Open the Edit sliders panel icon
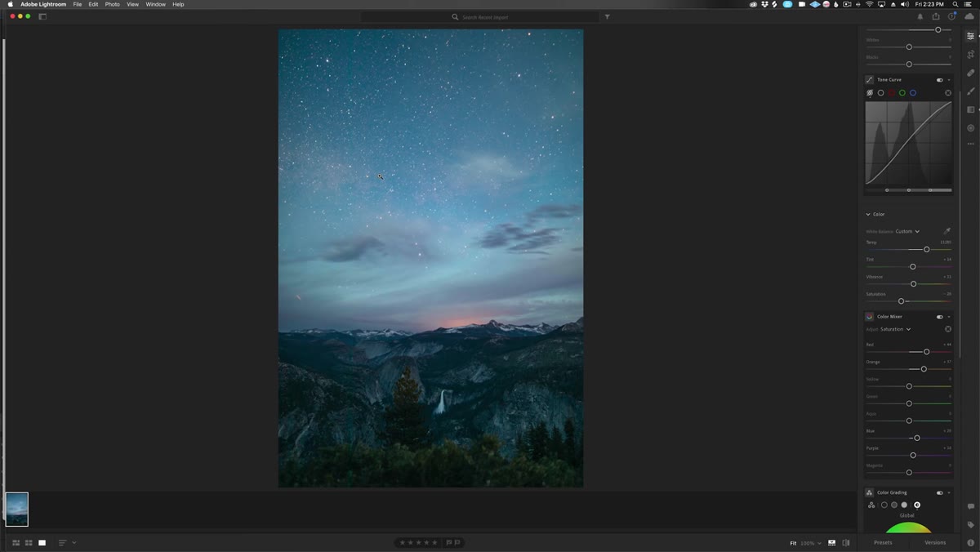This screenshot has width=980, height=552. pyautogui.click(x=970, y=36)
